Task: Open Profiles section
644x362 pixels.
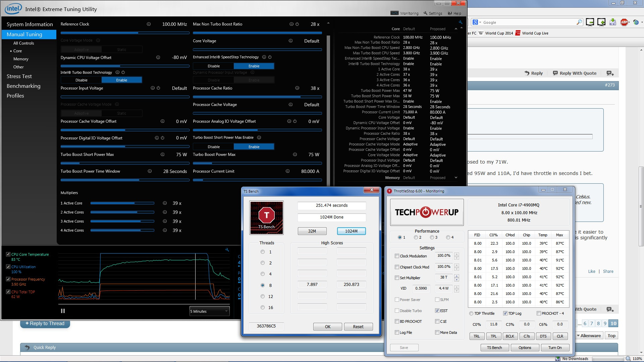Action: click(x=15, y=96)
